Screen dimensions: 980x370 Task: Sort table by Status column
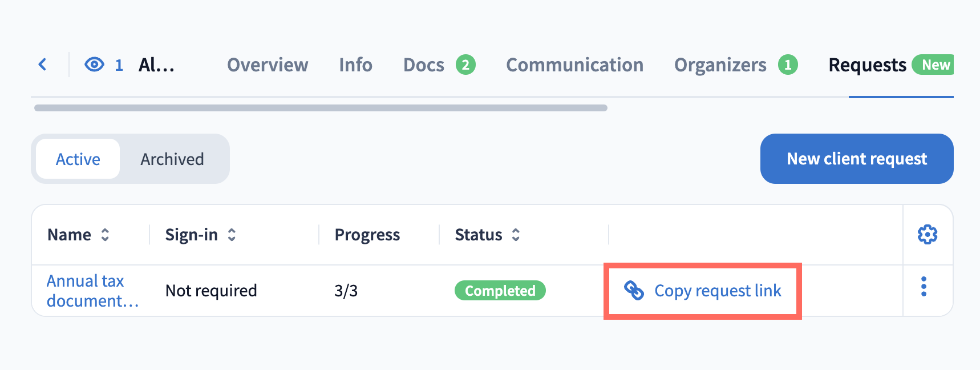(x=516, y=235)
